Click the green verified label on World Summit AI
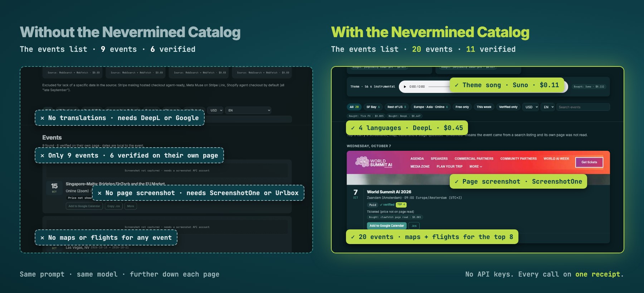644x293 pixels. [387, 205]
